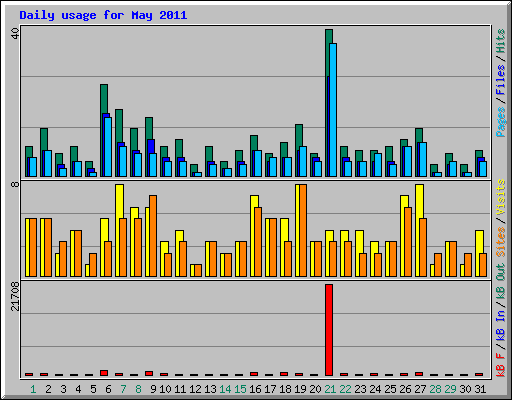The height and width of the screenshot is (400, 512).
Task: Click the 'Sites' legend label
Action: (x=501, y=242)
